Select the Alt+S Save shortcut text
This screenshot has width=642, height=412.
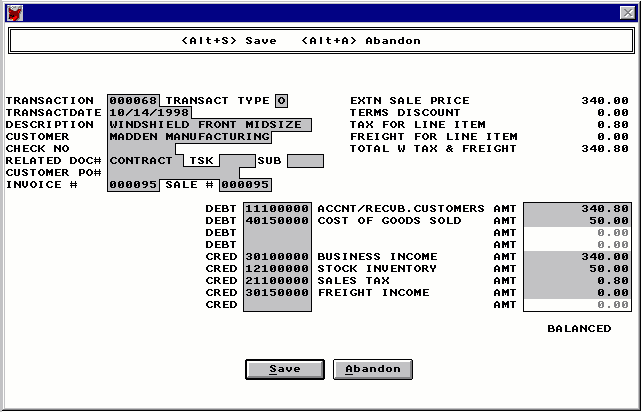[x=229, y=41]
